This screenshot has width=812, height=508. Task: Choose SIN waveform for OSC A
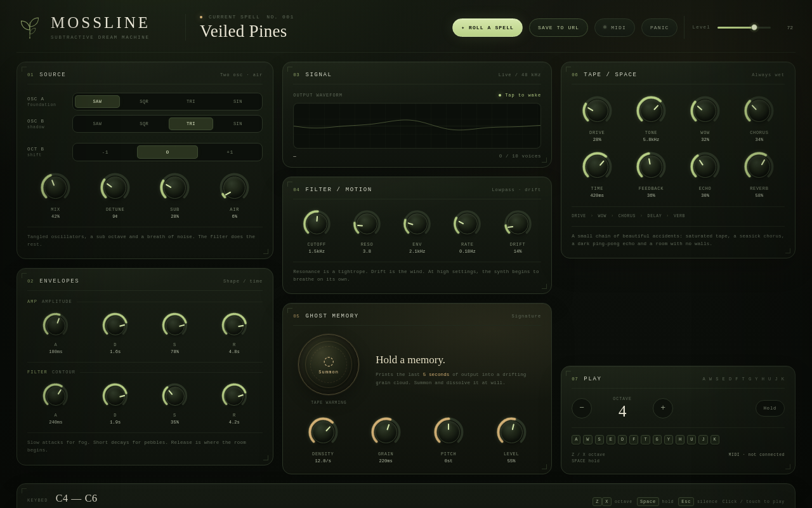[x=238, y=102]
